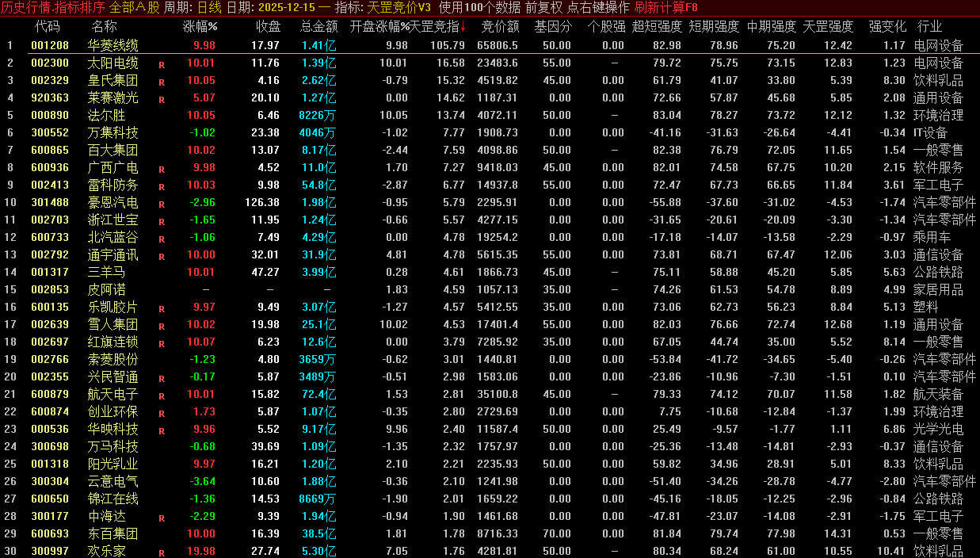This screenshot has width=980, height=558.
Task: Toggle the 前复权 price adjustment setting
Action: 543,7
